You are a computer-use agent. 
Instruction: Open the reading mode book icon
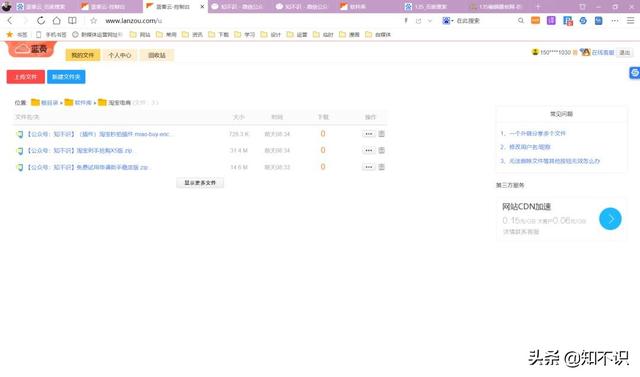(72, 20)
